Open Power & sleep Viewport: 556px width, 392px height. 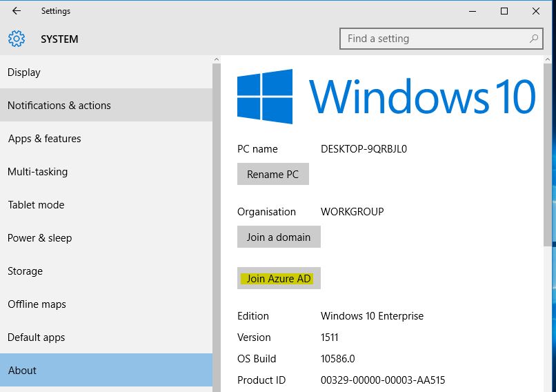(106, 237)
